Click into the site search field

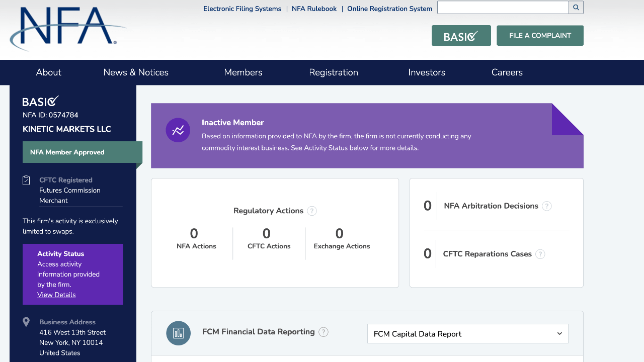pyautogui.click(x=503, y=8)
